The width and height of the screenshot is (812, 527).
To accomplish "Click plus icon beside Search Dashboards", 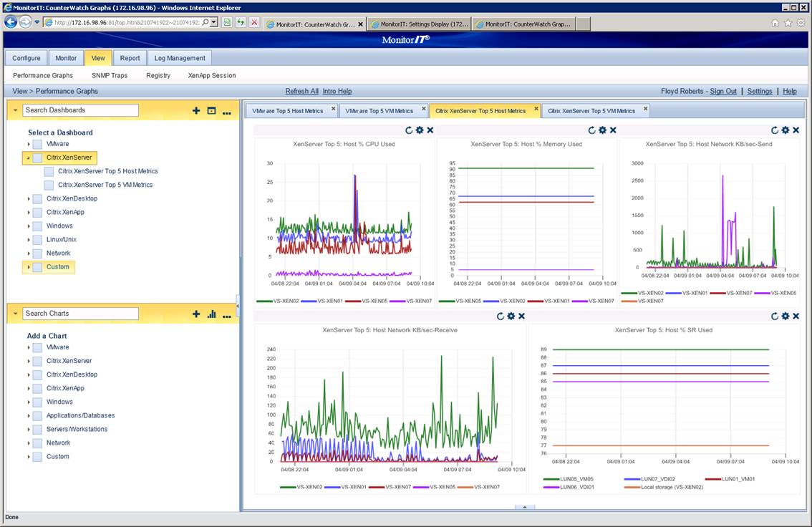I will (196, 111).
